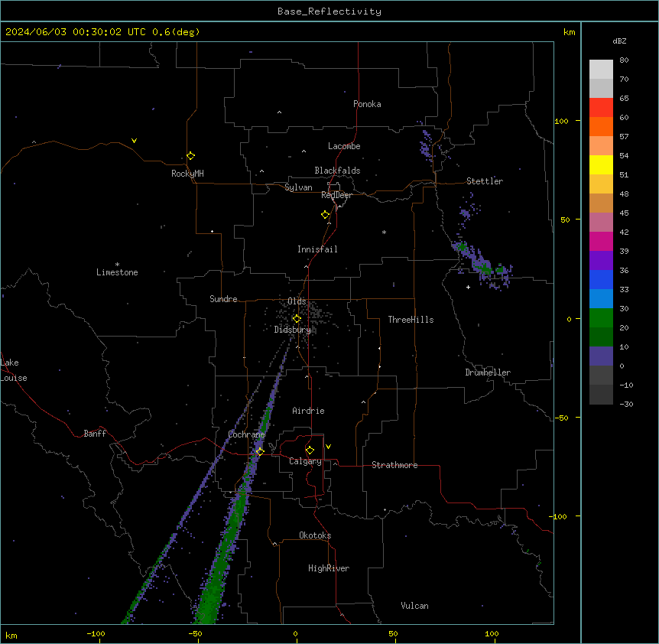Click the Lacombe city label
This screenshot has width=659, height=644.
pos(344,146)
